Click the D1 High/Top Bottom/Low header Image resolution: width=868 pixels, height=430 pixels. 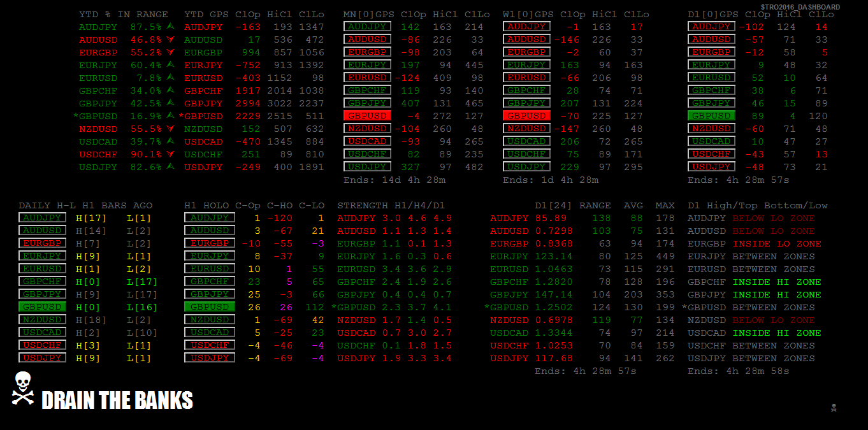[758, 205]
